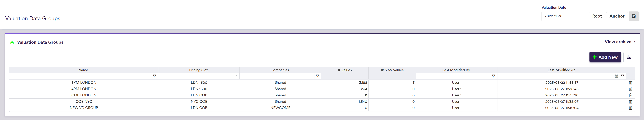Screen dimensions: 644x120
Task: Expand the Pricing Slot filter dropdown
Action: point(236,76)
